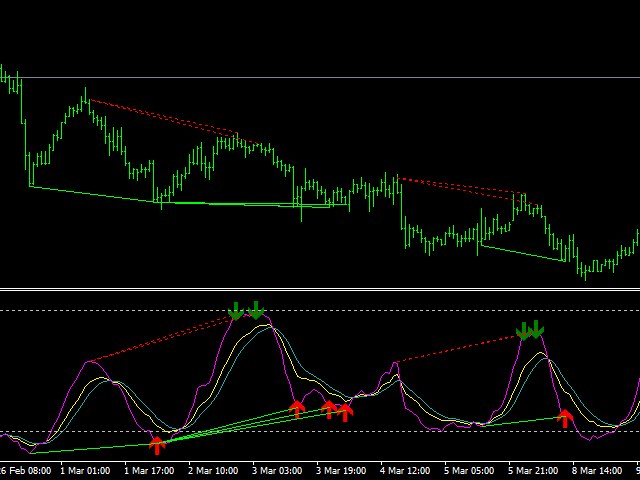Click the left green down arrow above 5 Mar 21:00
Screen dimensions: 640x480
coord(522,330)
